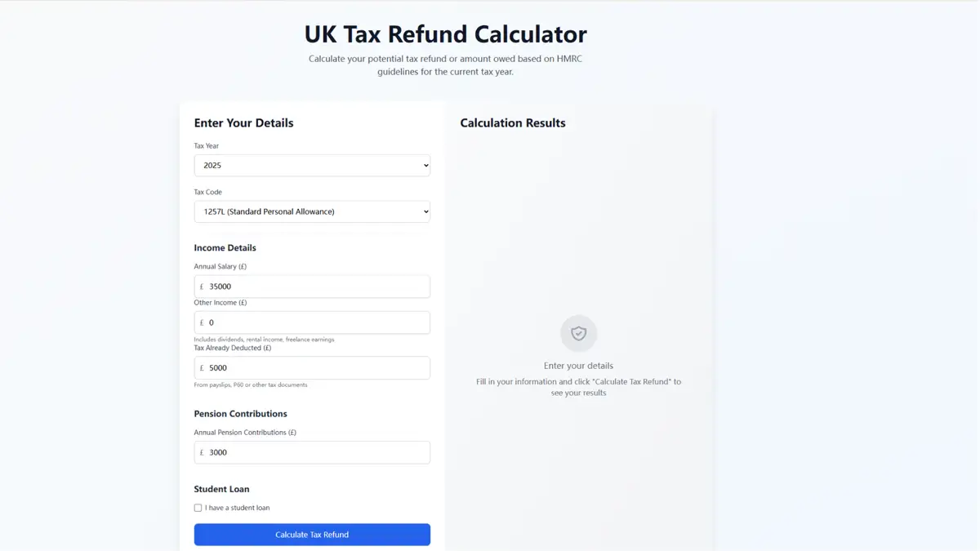Viewport: 980px width, 551px height.
Task: Click the Tax Year dropdown chevron arrow
Action: (425, 165)
